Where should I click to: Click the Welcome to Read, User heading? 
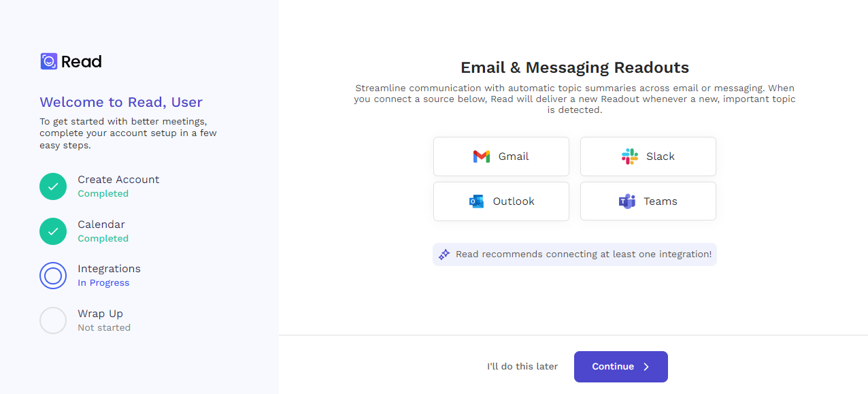tap(121, 102)
